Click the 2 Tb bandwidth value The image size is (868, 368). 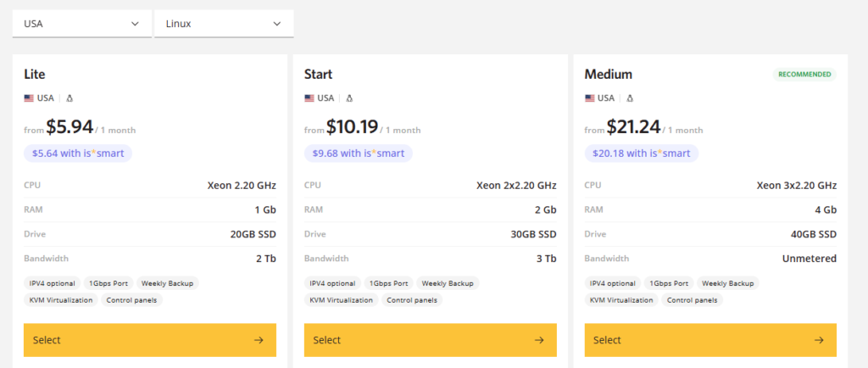pyautogui.click(x=266, y=259)
